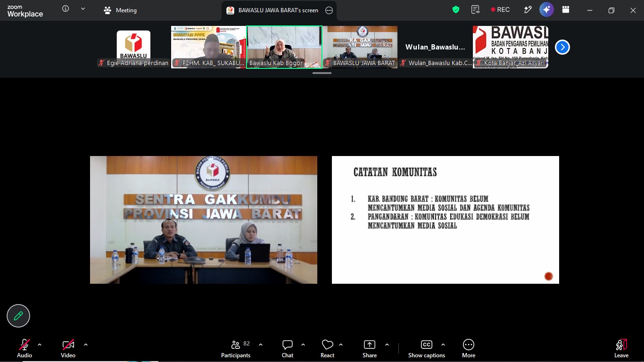Click the Share screen button
The width and height of the screenshot is (644, 362).
[x=370, y=348]
